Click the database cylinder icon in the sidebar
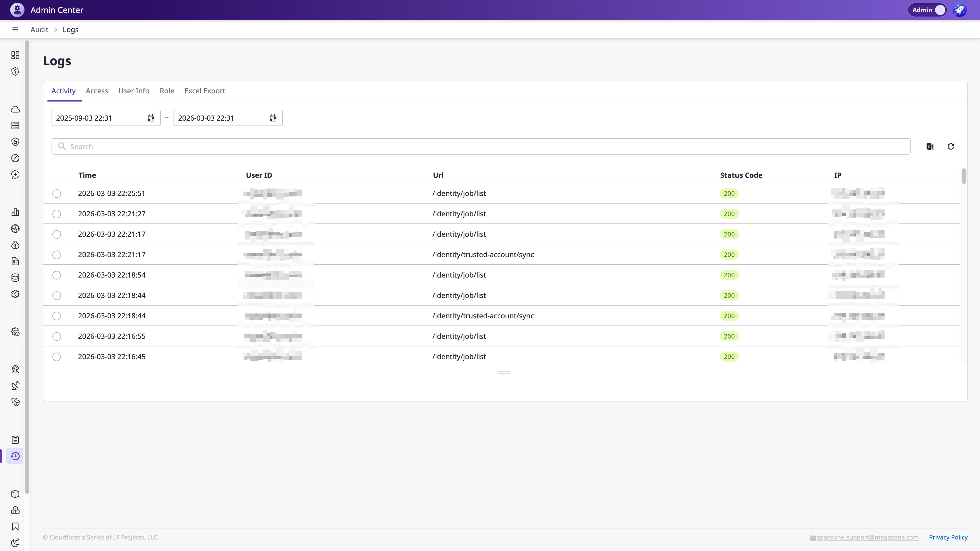980x551 pixels. coord(15,278)
